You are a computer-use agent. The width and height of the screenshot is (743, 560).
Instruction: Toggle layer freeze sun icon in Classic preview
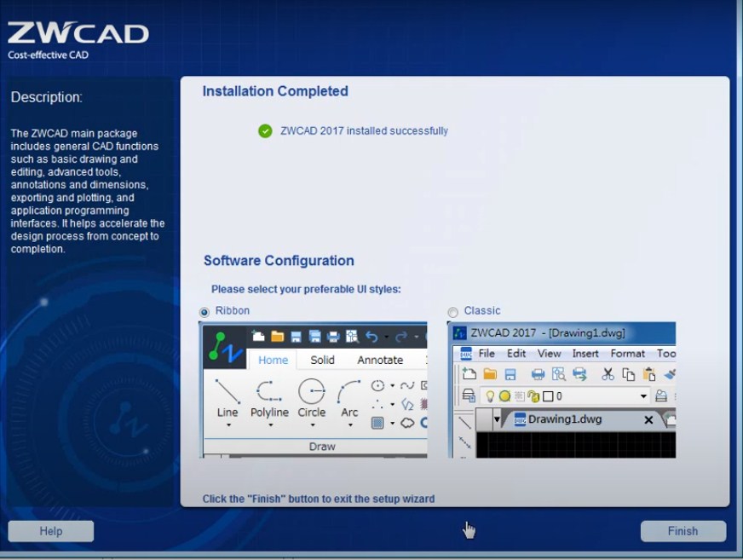[x=504, y=396]
